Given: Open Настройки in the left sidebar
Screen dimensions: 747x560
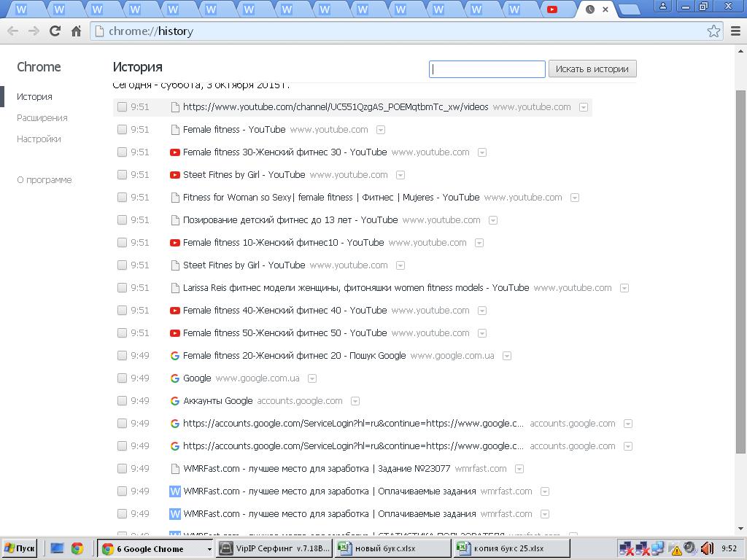Looking at the screenshot, I should click(x=39, y=139).
